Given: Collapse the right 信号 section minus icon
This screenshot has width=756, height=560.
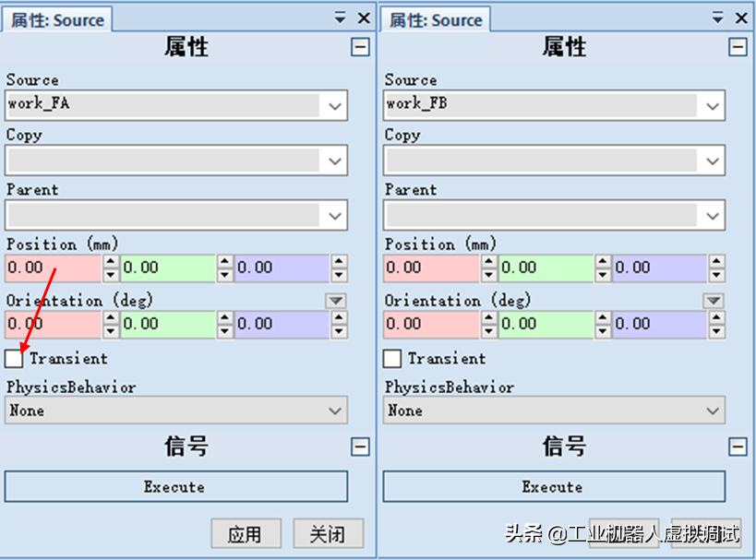Looking at the screenshot, I should click(x=738, y=447).
